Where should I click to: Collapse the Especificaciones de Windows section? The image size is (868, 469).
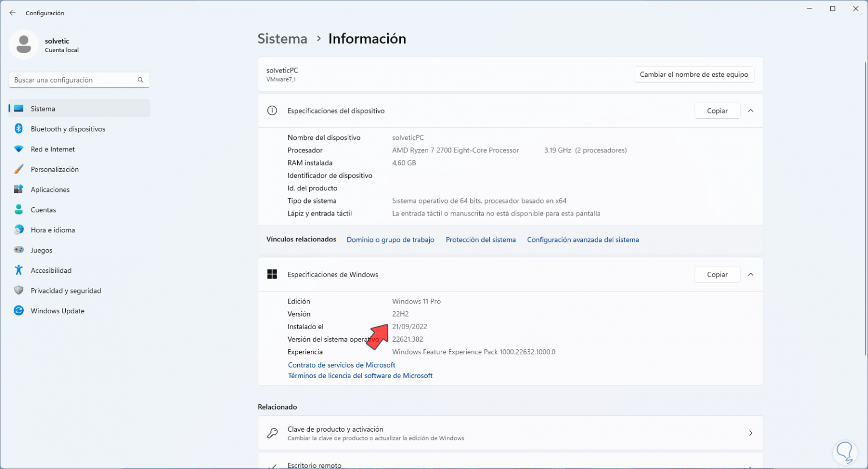pyautogui.click(x=751, y=274)
